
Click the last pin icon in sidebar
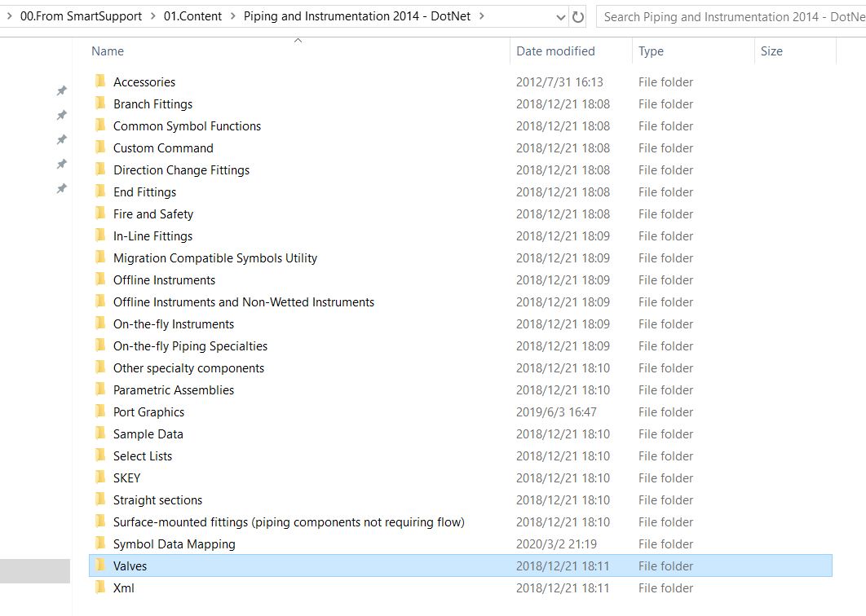62,189
